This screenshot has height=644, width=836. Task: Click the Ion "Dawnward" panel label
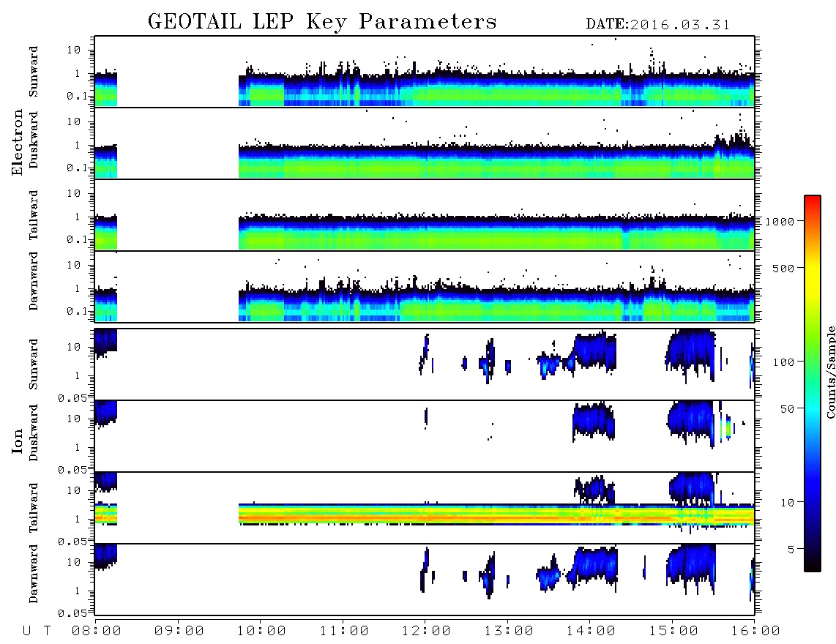coord(34,574)
